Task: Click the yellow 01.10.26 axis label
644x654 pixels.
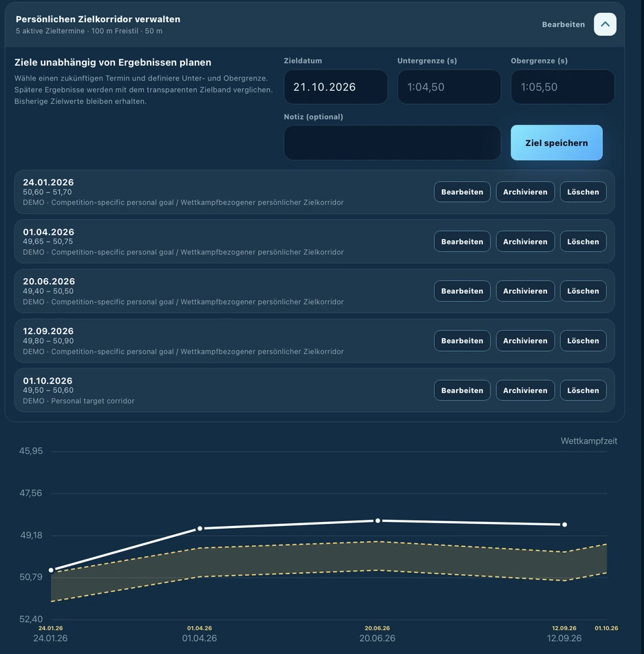Action: (x=606, y=628)
